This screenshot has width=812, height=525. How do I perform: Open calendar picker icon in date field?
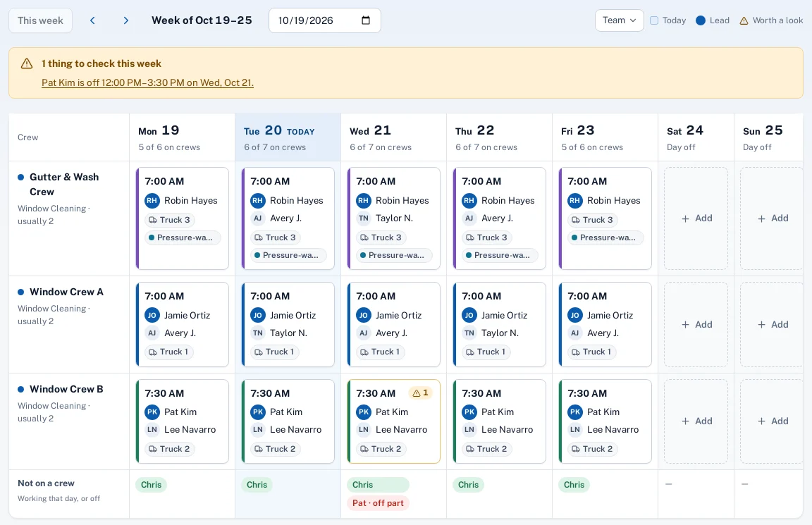pos(366,20)
